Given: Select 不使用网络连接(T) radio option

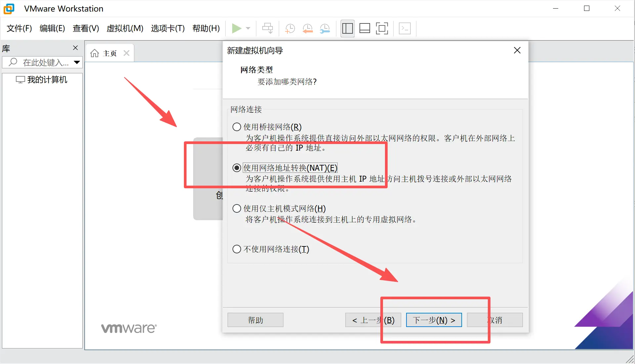Looking at the screenshot, I should (x=237, y=249).
